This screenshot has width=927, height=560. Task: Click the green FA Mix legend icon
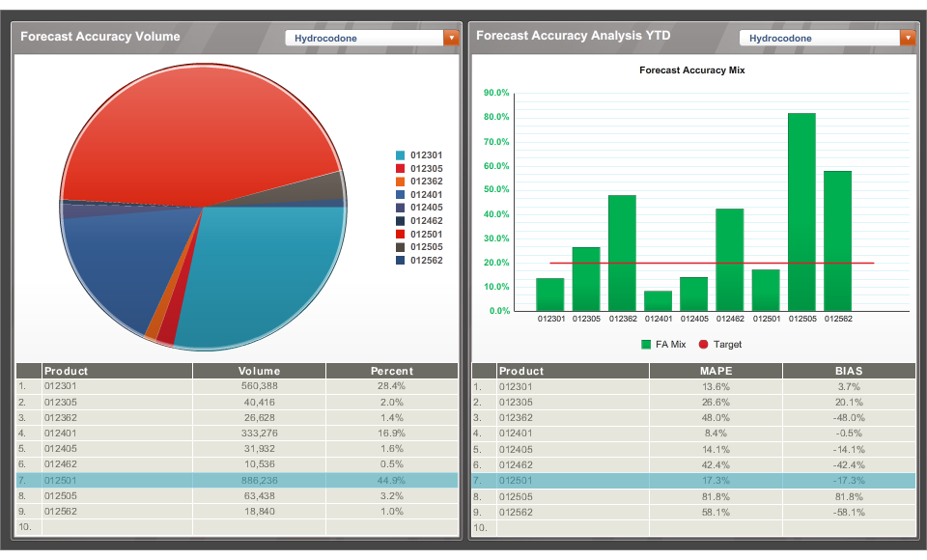(645, 344)
